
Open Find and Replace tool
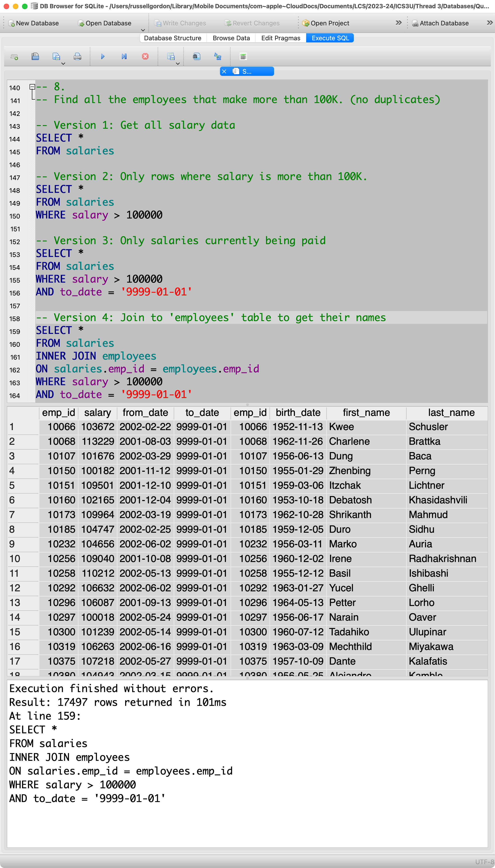[217, 57]
